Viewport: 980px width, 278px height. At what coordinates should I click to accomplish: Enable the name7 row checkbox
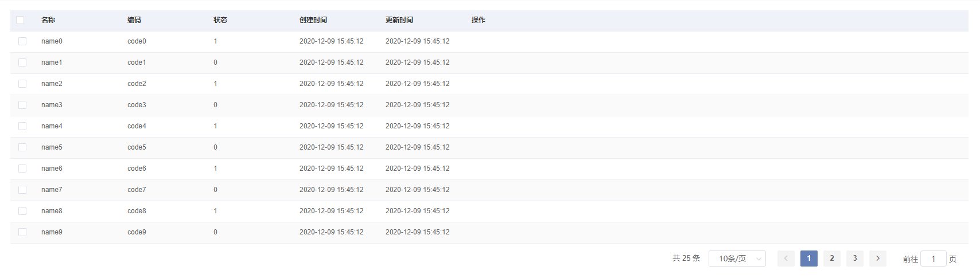coord(22,190)
